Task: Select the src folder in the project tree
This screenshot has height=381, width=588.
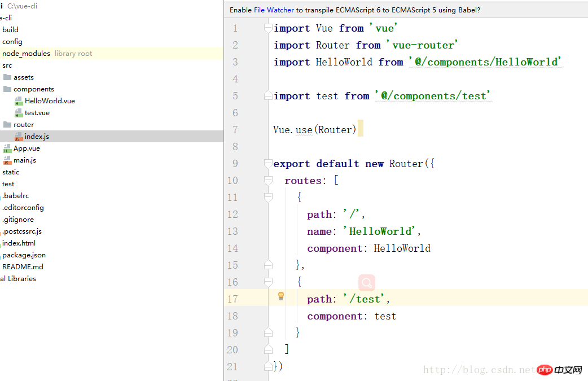Action: (x=7, y=65)
